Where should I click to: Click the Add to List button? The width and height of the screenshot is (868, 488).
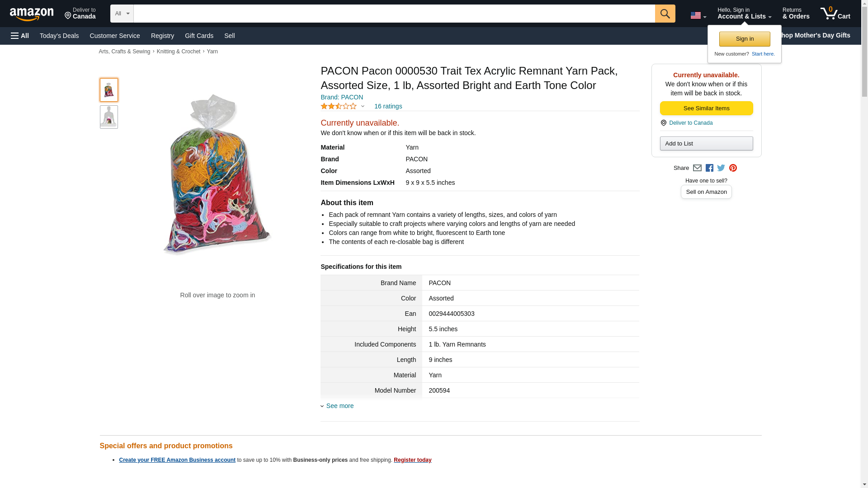706,144
